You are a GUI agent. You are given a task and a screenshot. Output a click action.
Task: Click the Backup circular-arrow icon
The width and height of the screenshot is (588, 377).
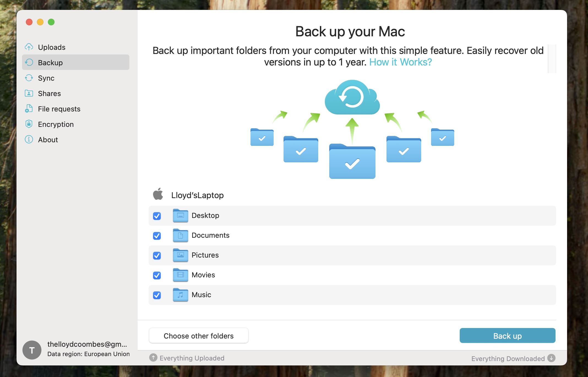click(29, 62)
